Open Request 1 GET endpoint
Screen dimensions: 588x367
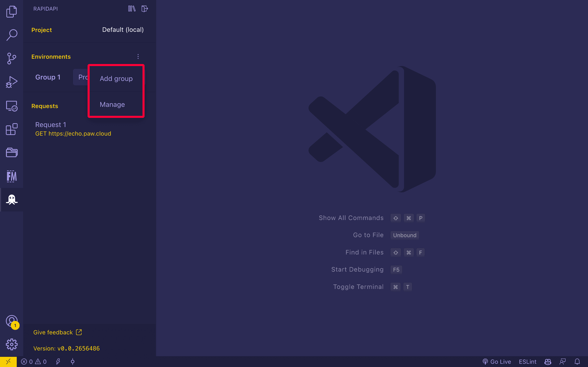[x=73, y=129]
